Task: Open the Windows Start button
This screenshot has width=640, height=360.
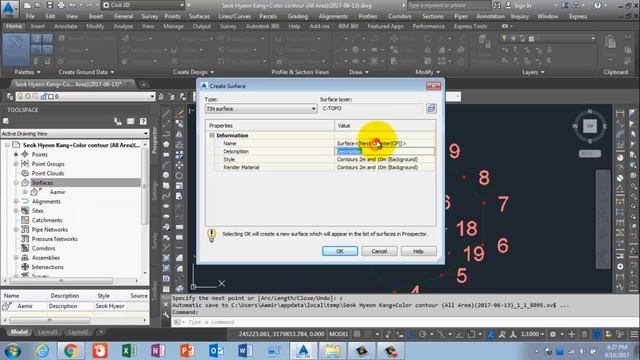Action: (12, 351)
